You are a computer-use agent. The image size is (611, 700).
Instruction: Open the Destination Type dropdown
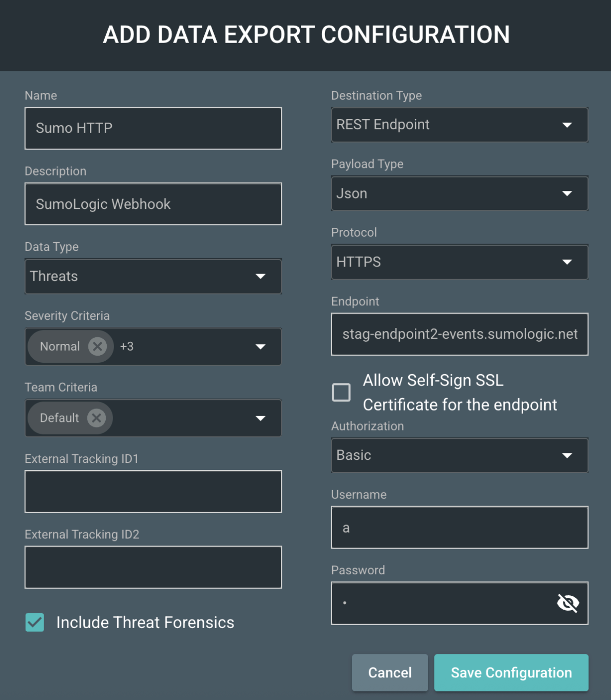pyautogui.click(x=459, y=125)
